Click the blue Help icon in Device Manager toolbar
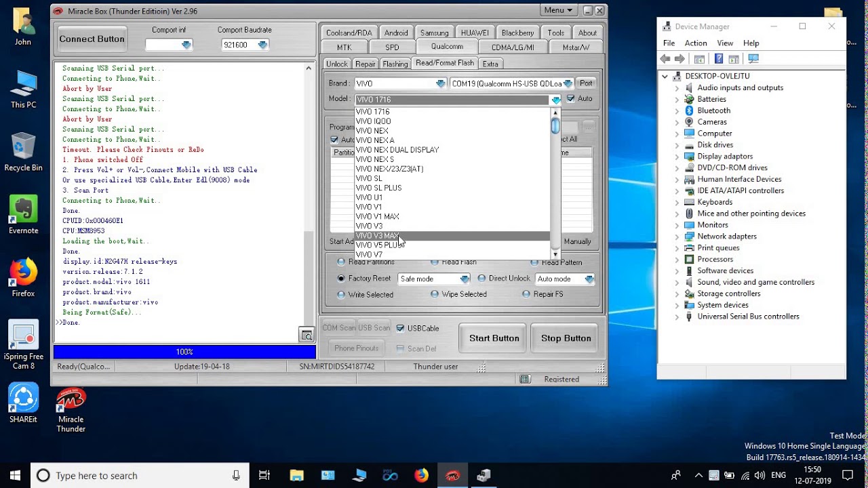868x488 pixels. pyautogui.click(x=719, y=59)
